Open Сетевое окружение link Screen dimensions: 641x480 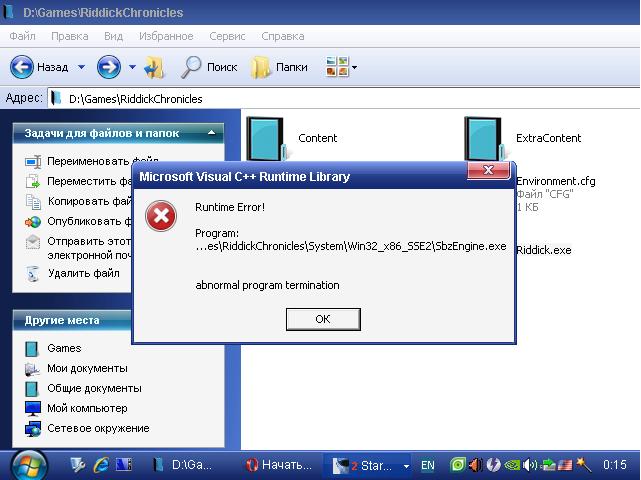(x=98, y=428)
